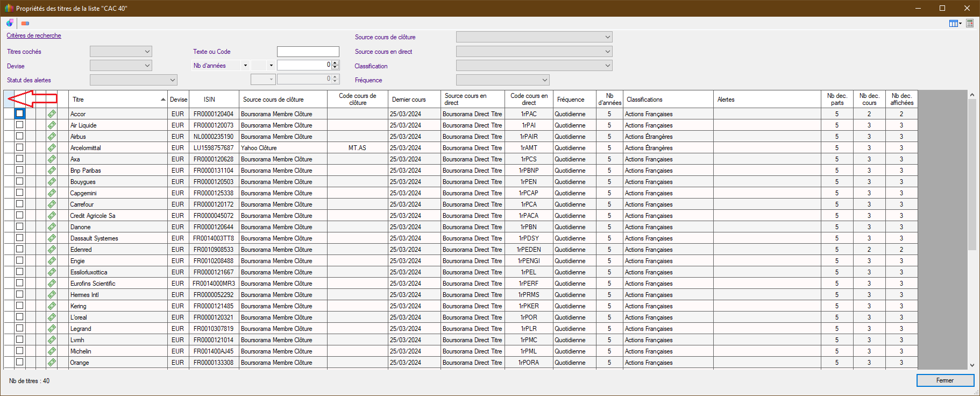Sort by Source cours de clôture column header
Image resolution: width=980 pixels, height=396 pixels.
tap(283, 100)
